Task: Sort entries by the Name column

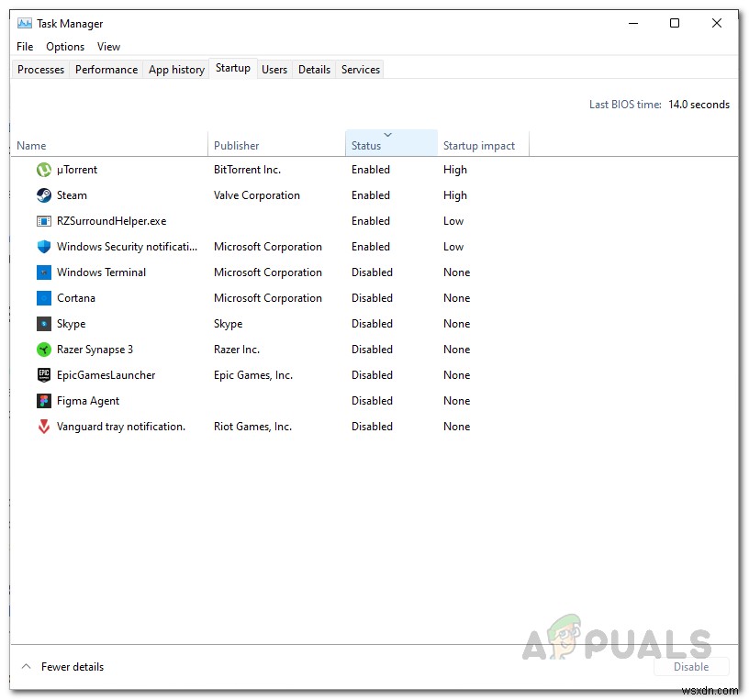Action: (31, 145)
